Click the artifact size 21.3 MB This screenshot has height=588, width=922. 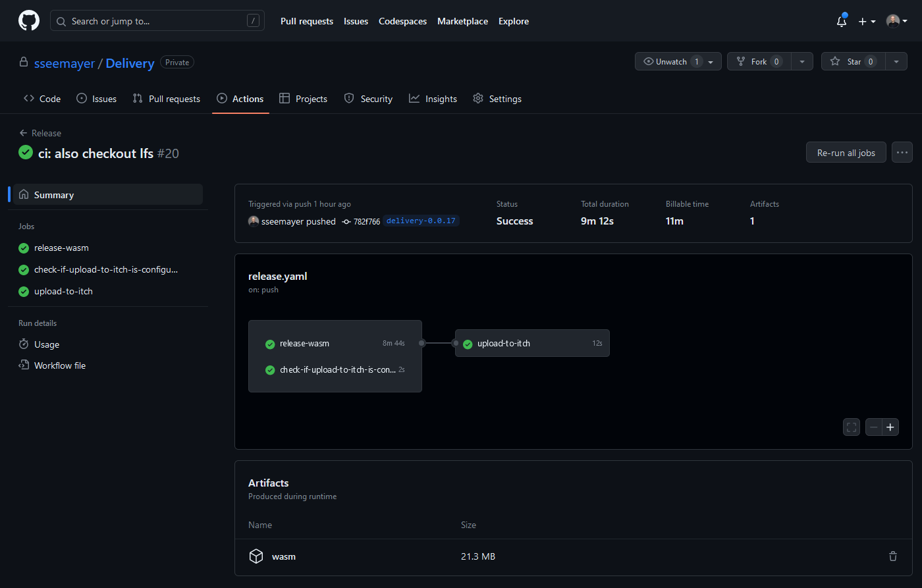pyautogui.click(x=478, y=556)
